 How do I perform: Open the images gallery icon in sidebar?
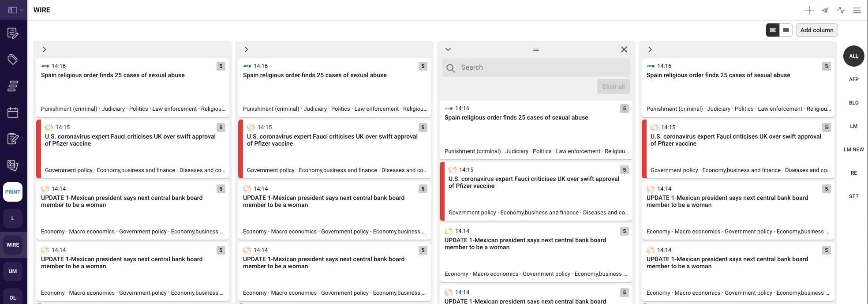13,165
